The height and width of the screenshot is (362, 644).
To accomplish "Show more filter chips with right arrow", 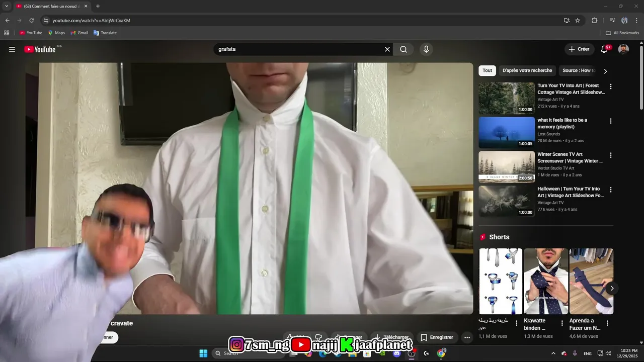I will [x=605, y=71].
